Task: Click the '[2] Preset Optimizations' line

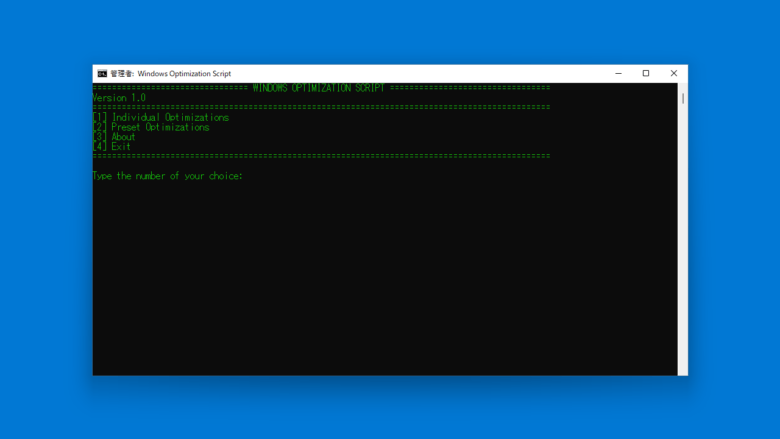Action: click(151, 127)
